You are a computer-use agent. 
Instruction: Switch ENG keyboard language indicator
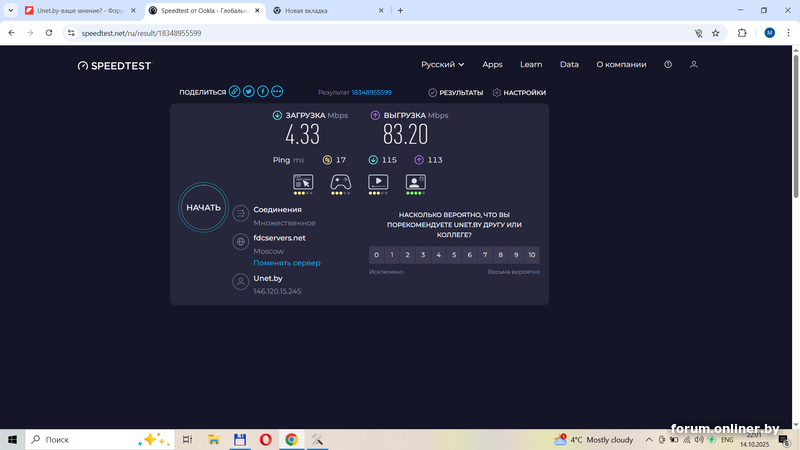[x=727, y=439]
